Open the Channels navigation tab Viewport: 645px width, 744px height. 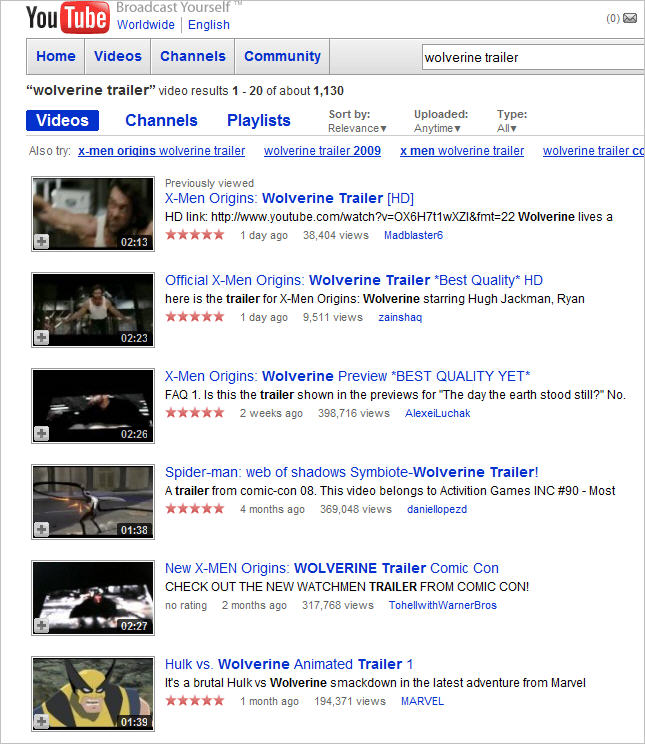point(193,56)
